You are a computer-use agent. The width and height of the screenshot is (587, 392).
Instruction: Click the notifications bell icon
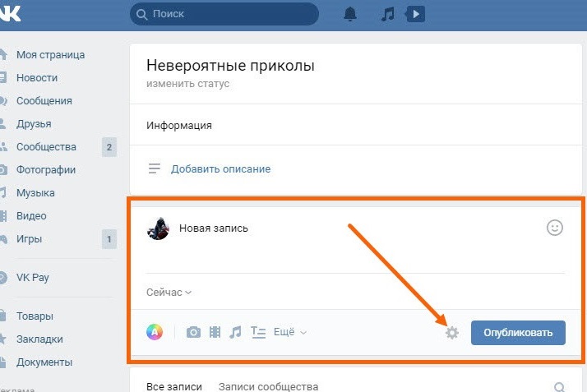[350, 14]
